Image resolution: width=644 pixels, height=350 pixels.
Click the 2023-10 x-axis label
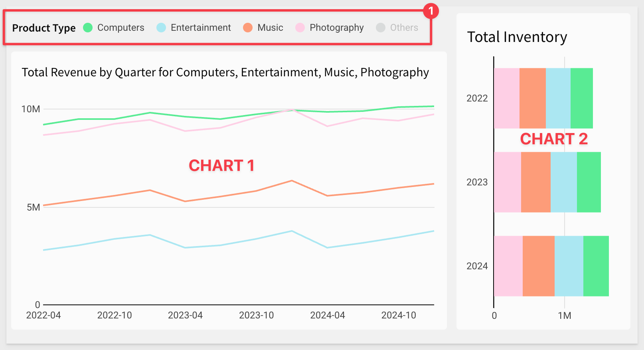click(x=256, y=315)
